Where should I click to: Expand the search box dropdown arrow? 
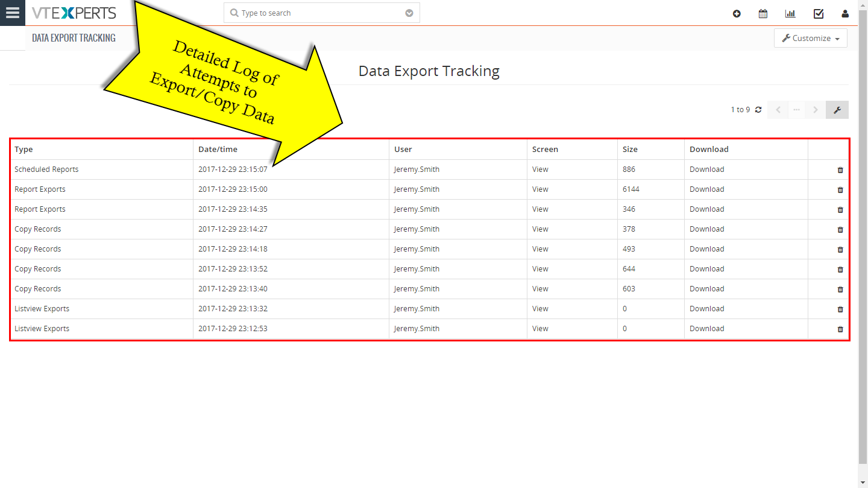(x=409, y=13)
